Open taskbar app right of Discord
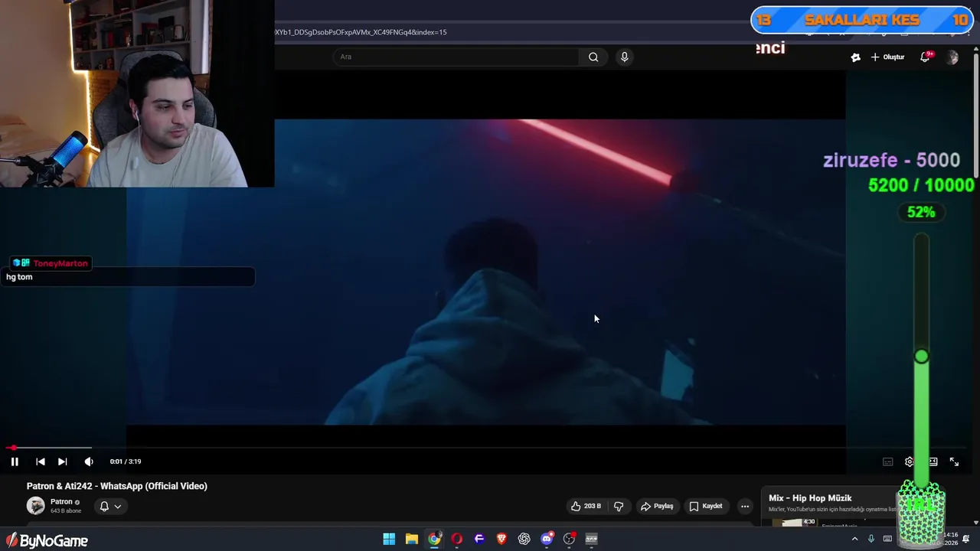Image resolution: width=980 pixels, height=551 pixels. pos(569,539)
